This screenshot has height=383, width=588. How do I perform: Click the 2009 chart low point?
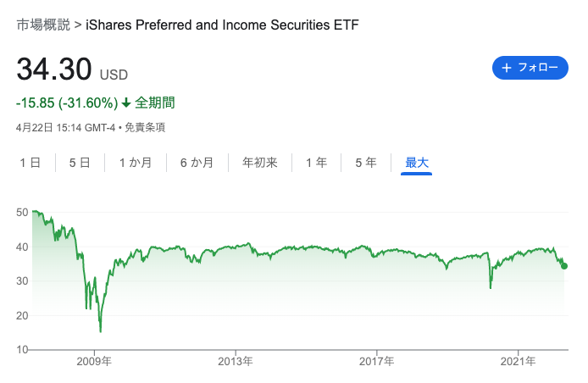pos(101,331)
